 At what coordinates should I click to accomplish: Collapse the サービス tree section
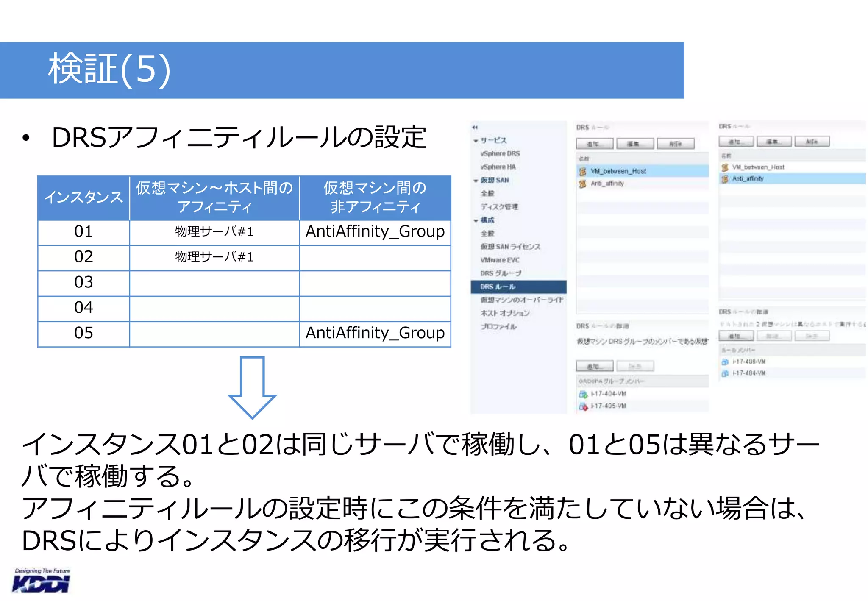click(x=476, y=141)
